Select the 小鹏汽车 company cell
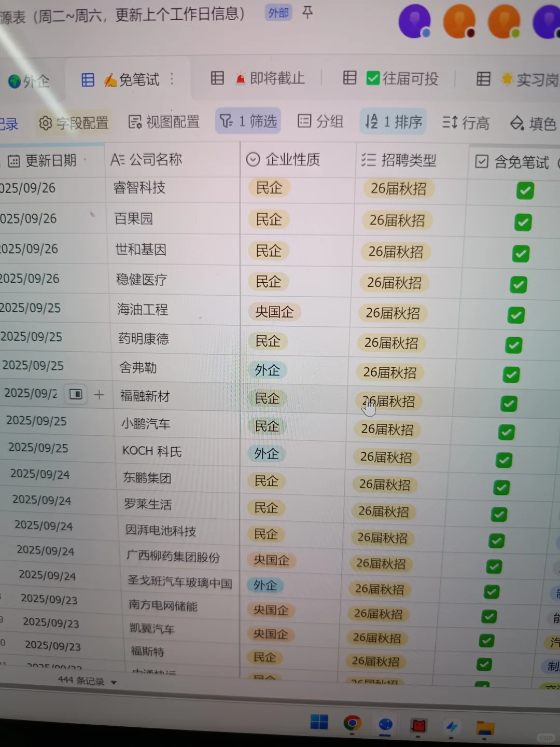560x747 pixels. click(177, 424)
